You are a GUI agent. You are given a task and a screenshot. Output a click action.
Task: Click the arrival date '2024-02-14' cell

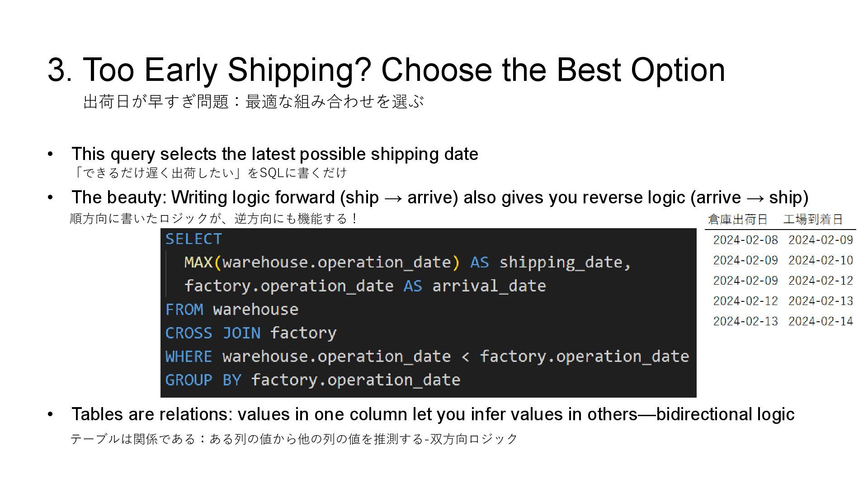pyautogui.click(x=821, y=321)
